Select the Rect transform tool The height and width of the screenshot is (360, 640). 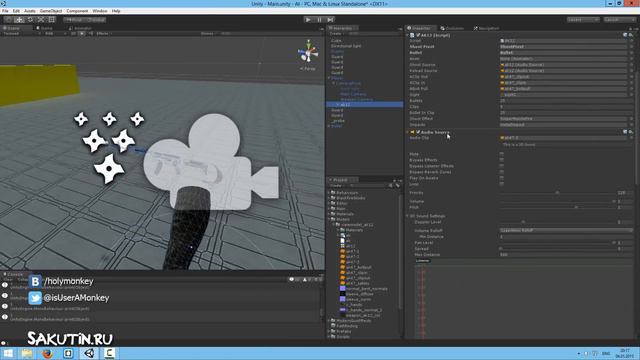click(x=52, y=20)
